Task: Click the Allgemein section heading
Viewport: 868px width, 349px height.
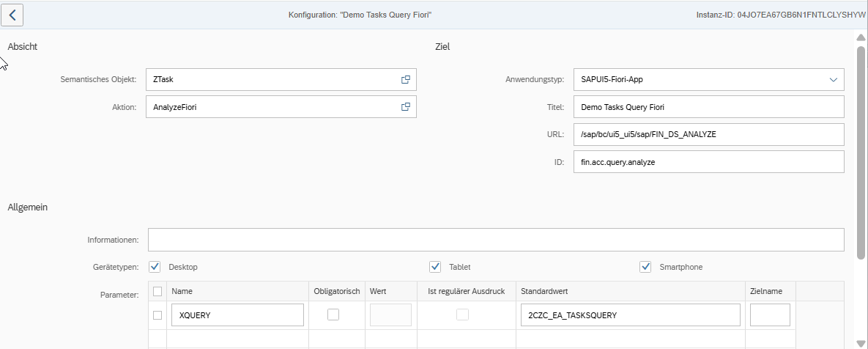Action: coord(28,207)
